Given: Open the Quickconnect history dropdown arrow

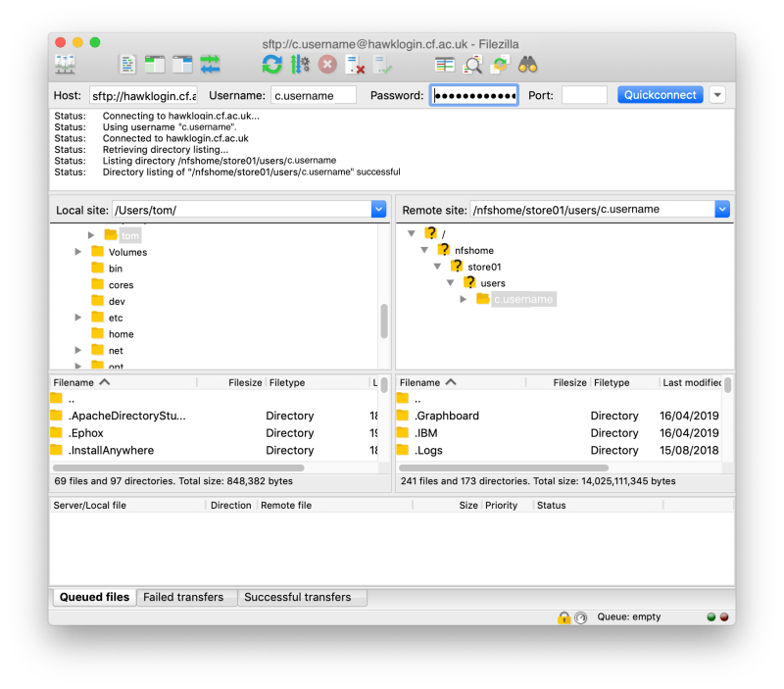Looking at the screenshot, I should tap(717, 95).
